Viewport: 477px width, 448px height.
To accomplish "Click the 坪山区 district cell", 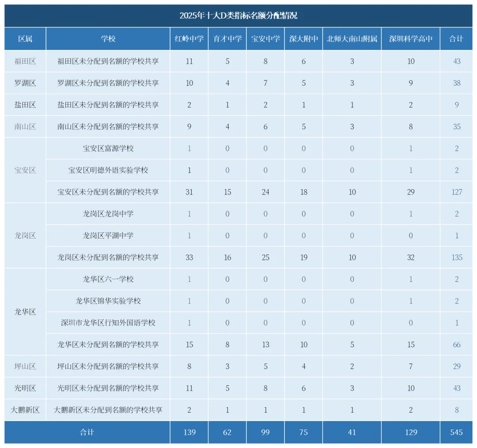I will point(25,366).
